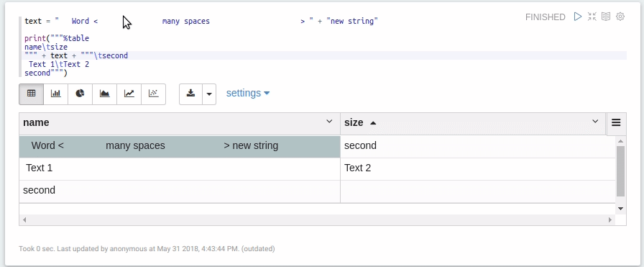Select the area chart view
The image size is (644, 267).
pyautogui.click(x=105, y=94)
